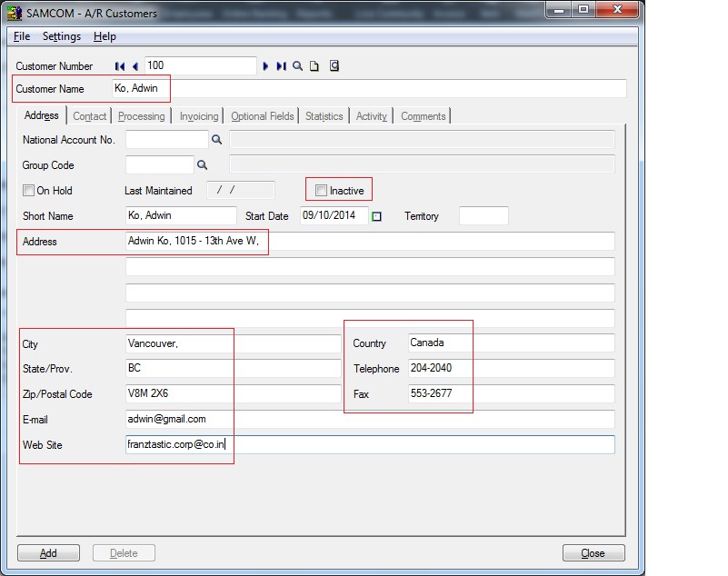
Task: Switch to the Contact tab
Action: pos(90,116)
